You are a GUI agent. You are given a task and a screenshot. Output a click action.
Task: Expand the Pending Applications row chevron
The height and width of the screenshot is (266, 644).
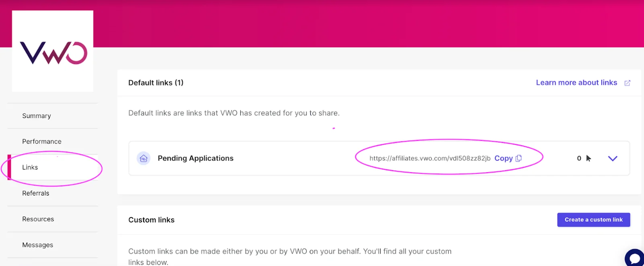(x=613, y=158)
